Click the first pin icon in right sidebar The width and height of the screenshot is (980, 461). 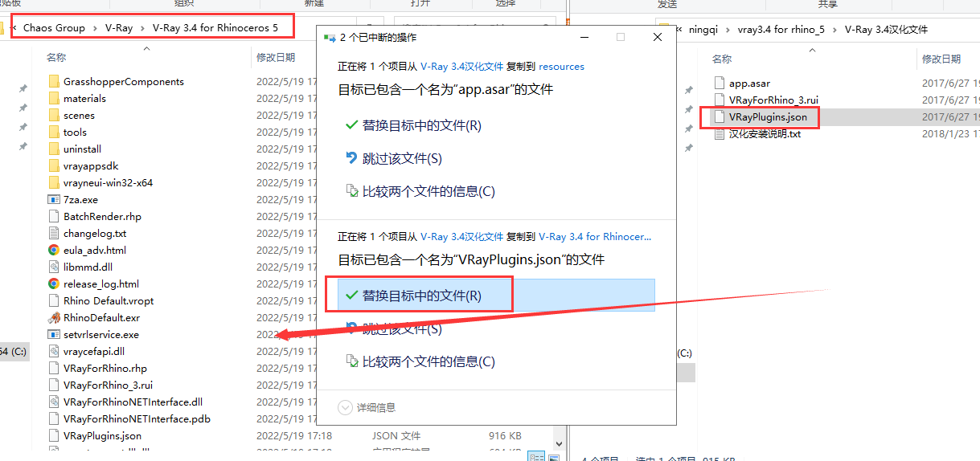coord(688,90)
